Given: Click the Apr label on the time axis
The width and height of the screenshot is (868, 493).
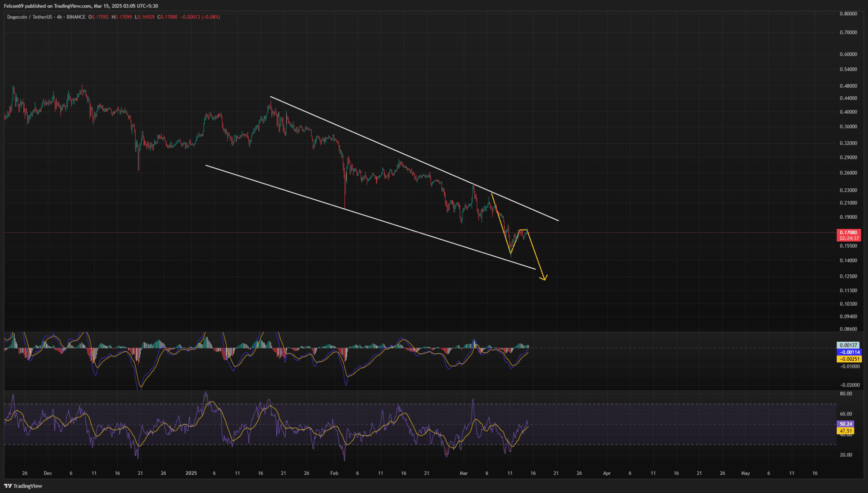Looking at the screenshot, I should (606, 473).
